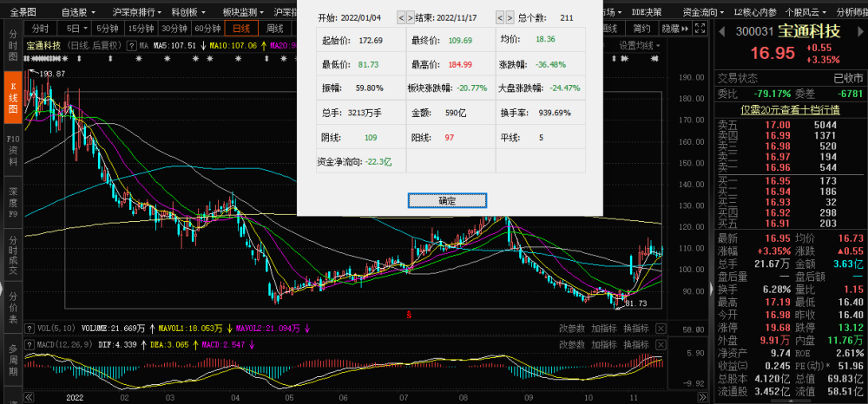Step the end date forward with the right arrow
868x404 pixels.
(x=510, y=17)
